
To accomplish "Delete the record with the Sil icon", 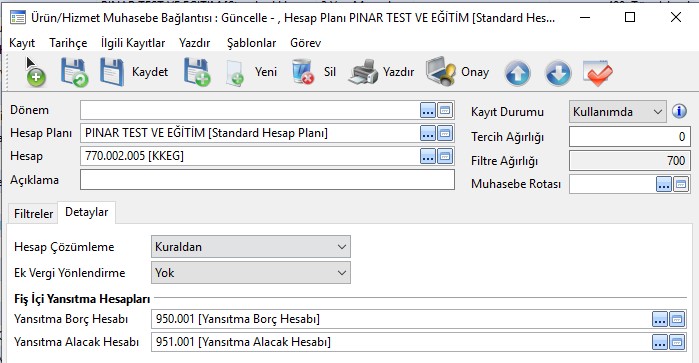I will [304, 72].
